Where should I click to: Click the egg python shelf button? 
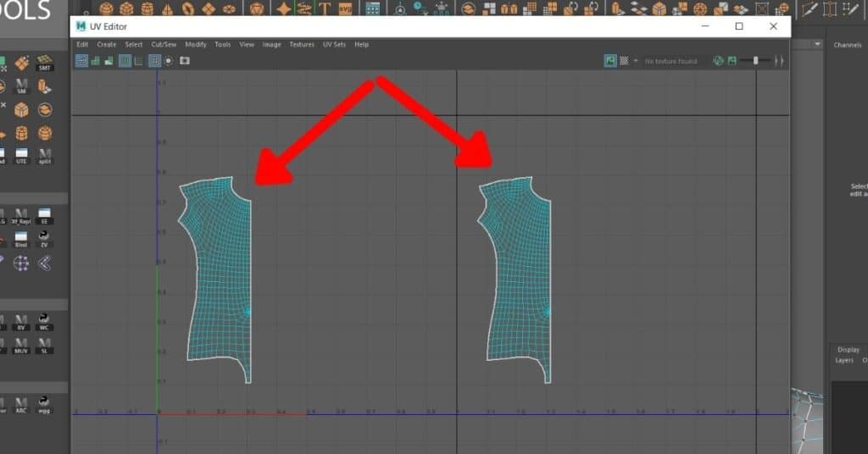pyautogui.click(x=44, y=405)
